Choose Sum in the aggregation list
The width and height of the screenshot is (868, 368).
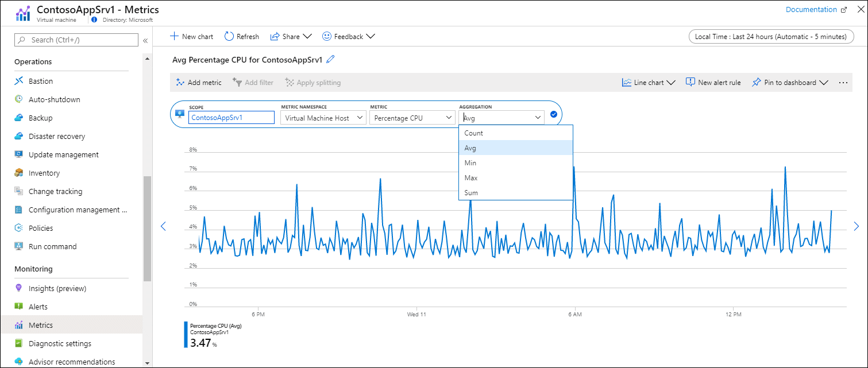[471, 193]
